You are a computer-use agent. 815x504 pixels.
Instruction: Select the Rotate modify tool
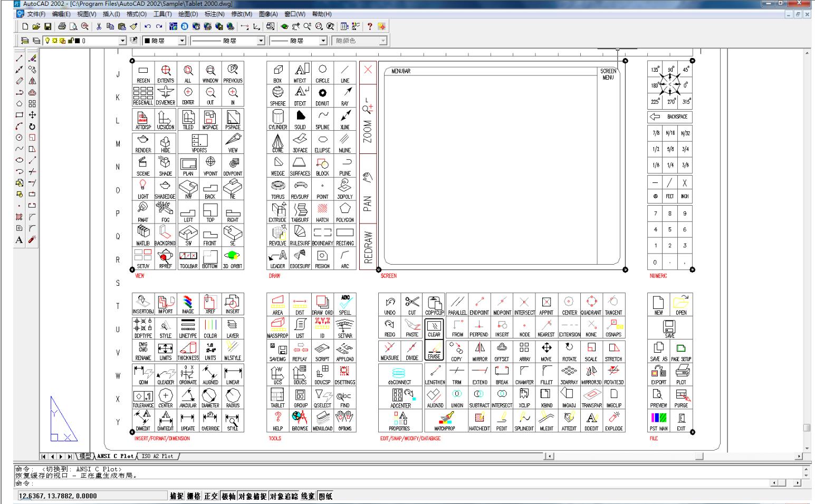coord(32,126)
